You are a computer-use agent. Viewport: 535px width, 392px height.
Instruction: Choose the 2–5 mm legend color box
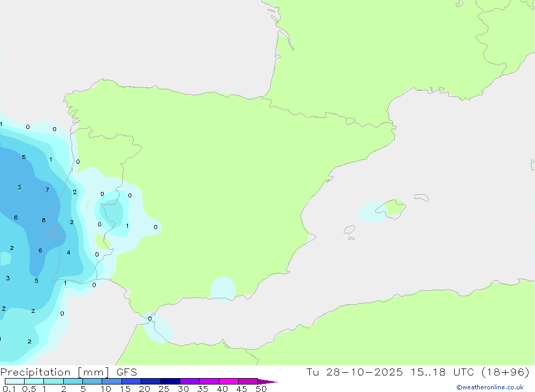pyautogui.click(x=73, y=381)
